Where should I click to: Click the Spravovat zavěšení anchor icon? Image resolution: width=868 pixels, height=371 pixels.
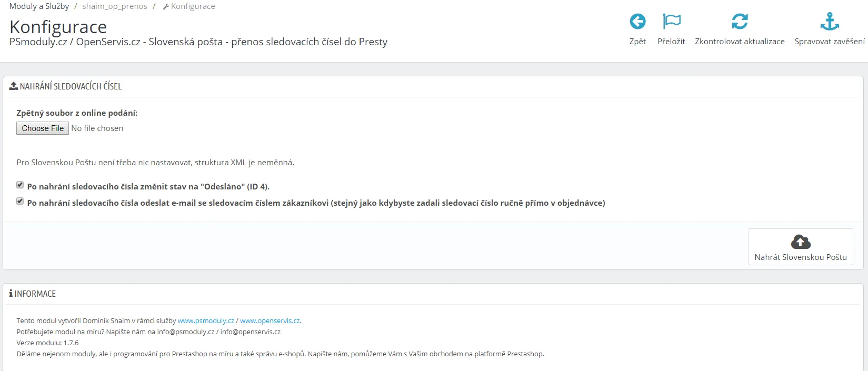[x=830, y=22]
